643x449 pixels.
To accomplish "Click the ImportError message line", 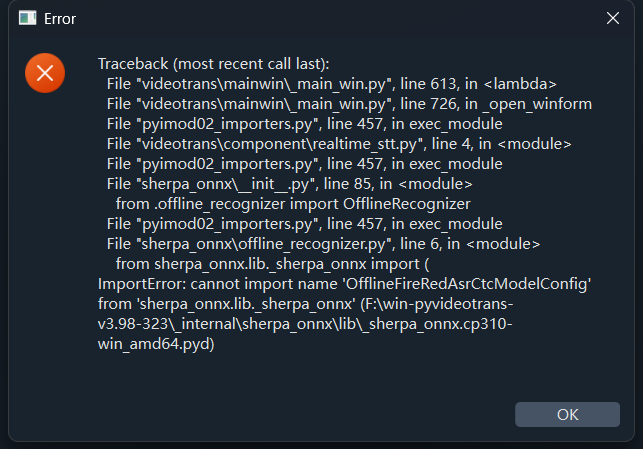I will [345, 284].
